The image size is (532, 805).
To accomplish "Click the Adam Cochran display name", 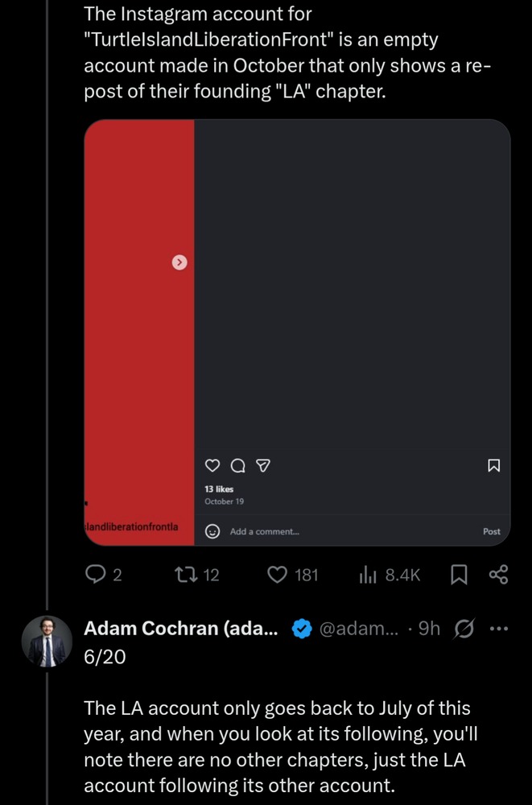I will [181, 629].
